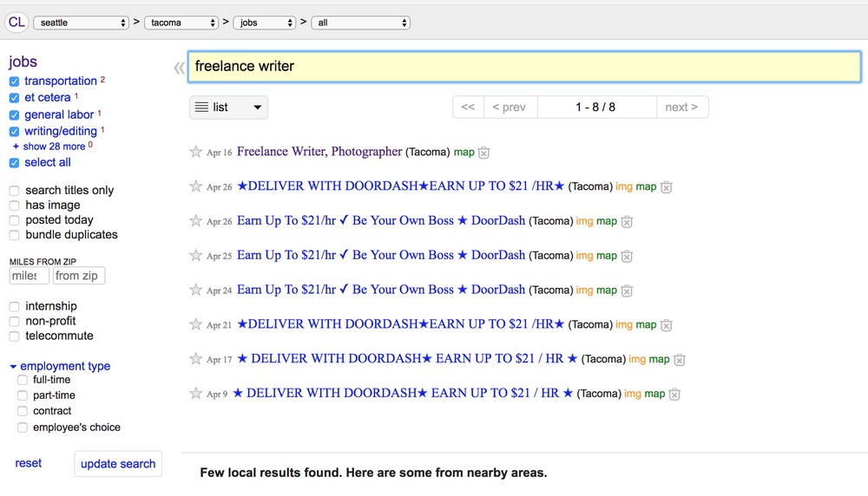Viewport: 868px width, 496px height.
Task: Hide Apr 26 Earn Up To $21/hr posting
Action: pos(626,222)
